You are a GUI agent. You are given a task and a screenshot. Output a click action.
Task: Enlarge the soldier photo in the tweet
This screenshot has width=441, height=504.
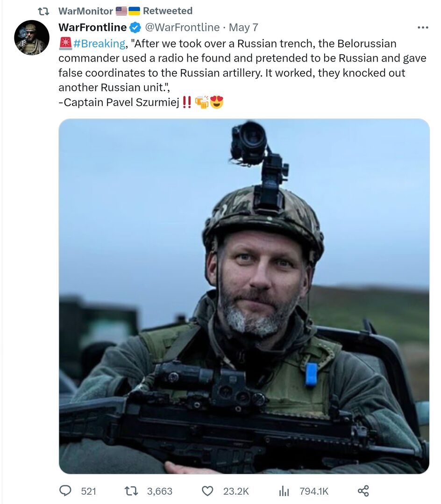[x=244, y=296]
